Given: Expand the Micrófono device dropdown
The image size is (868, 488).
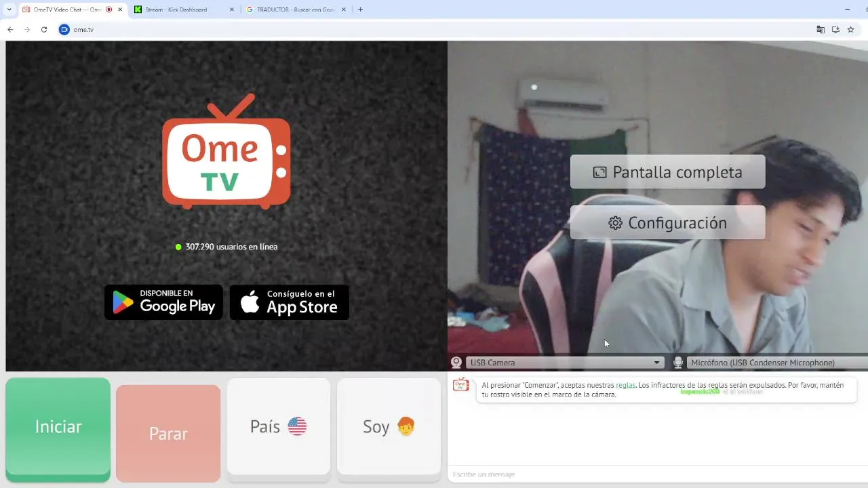Looking at the screenshot, I should [x=777, y=363].
